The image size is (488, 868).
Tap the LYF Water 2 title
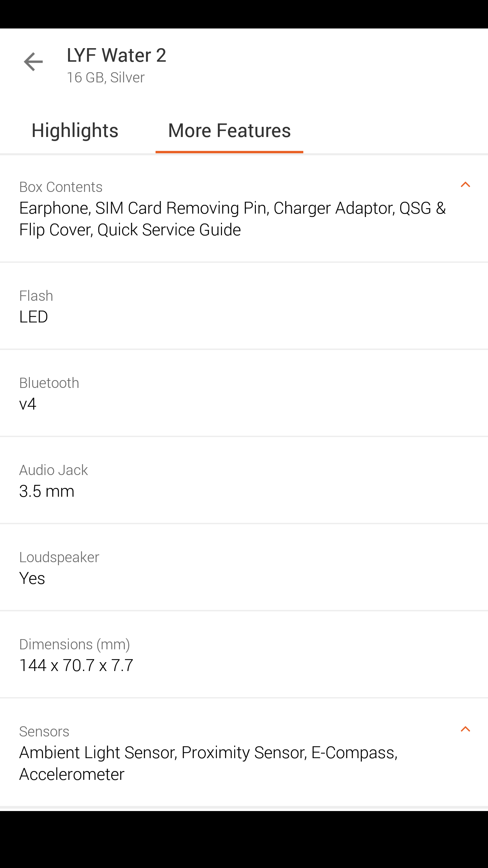[116, 55]
